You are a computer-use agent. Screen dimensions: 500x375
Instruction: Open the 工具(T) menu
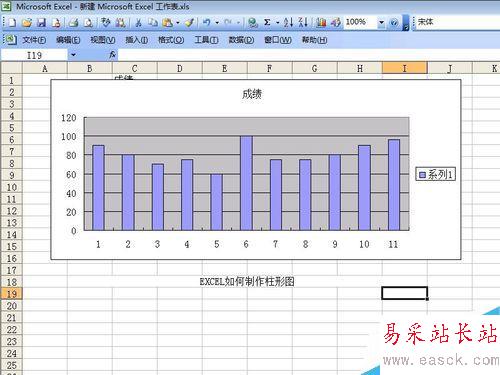click(x=206, y=40)
